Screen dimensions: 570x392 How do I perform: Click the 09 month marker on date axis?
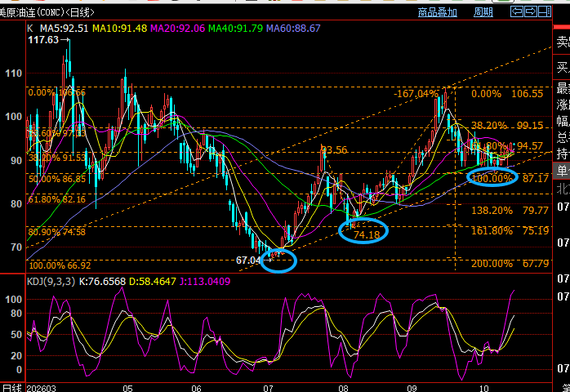[x=412, y=389]
